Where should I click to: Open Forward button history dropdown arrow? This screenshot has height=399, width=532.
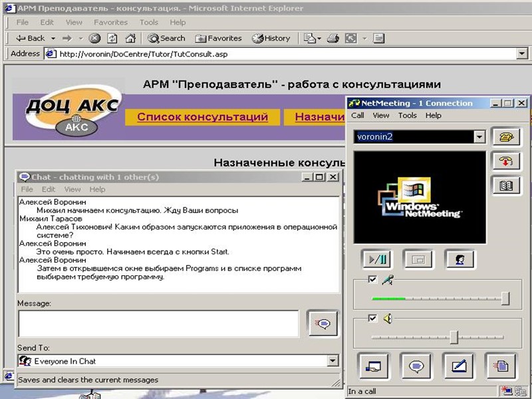point(80,39)
